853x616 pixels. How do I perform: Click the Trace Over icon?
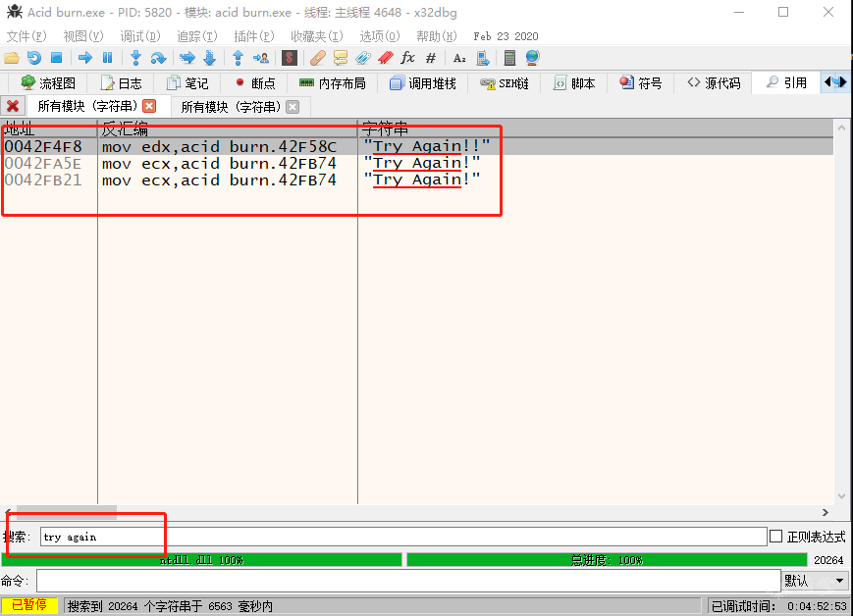[x=209, y=58]
